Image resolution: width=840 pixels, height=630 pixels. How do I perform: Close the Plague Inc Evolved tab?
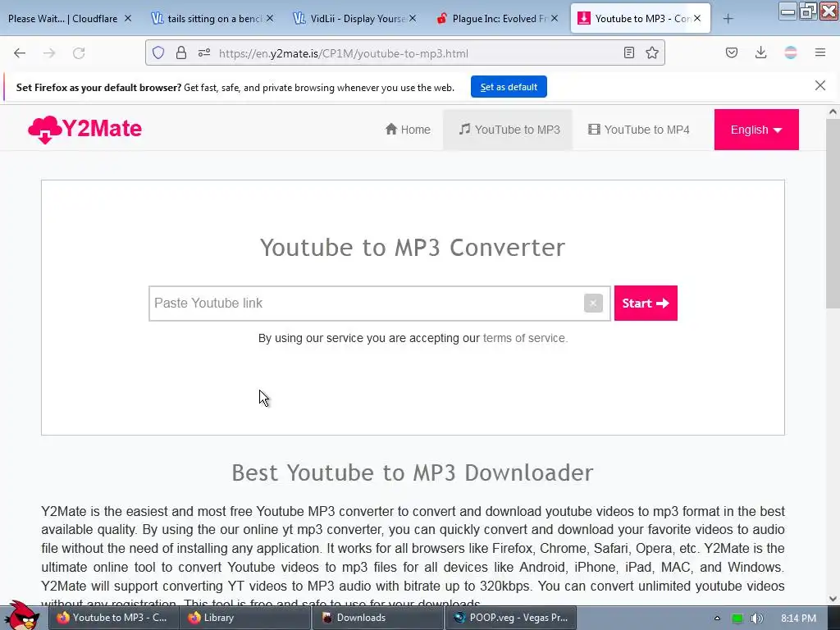[554, 18]
